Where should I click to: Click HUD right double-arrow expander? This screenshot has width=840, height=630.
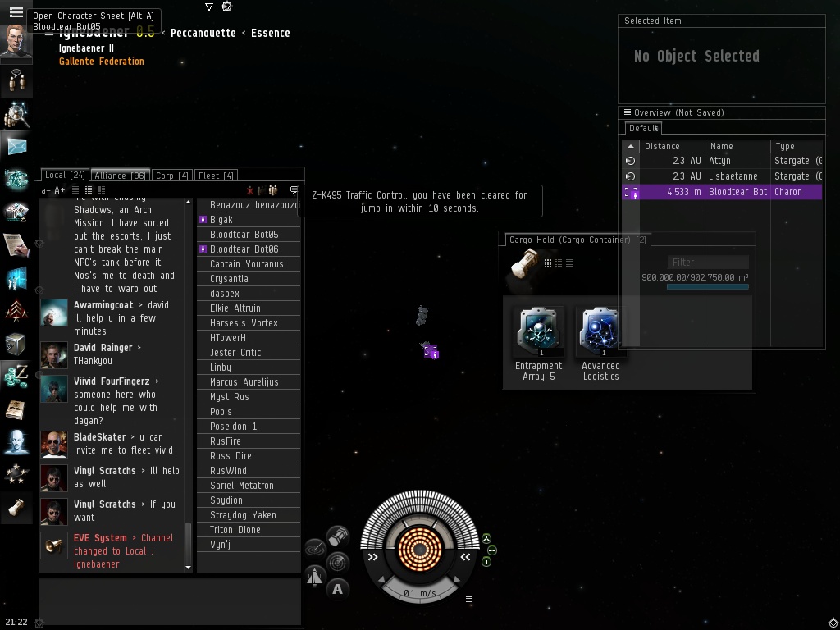pos(465,557)
